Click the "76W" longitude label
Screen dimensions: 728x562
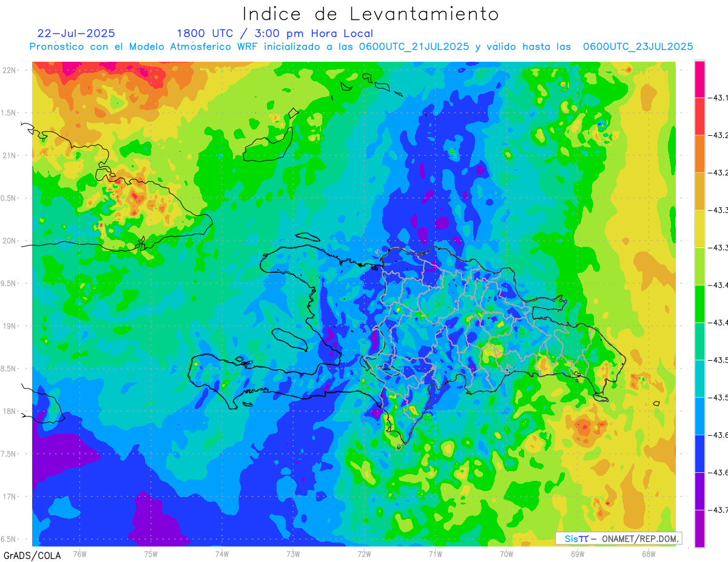pyautogui.click(x=79, y=554)
